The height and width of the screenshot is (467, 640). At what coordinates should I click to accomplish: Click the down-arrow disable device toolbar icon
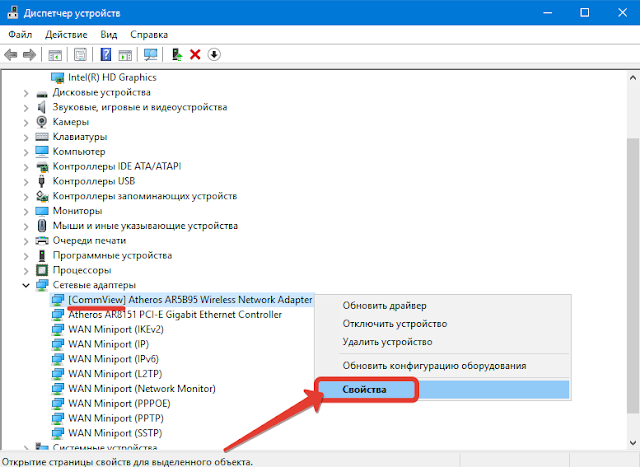[214, 54]
